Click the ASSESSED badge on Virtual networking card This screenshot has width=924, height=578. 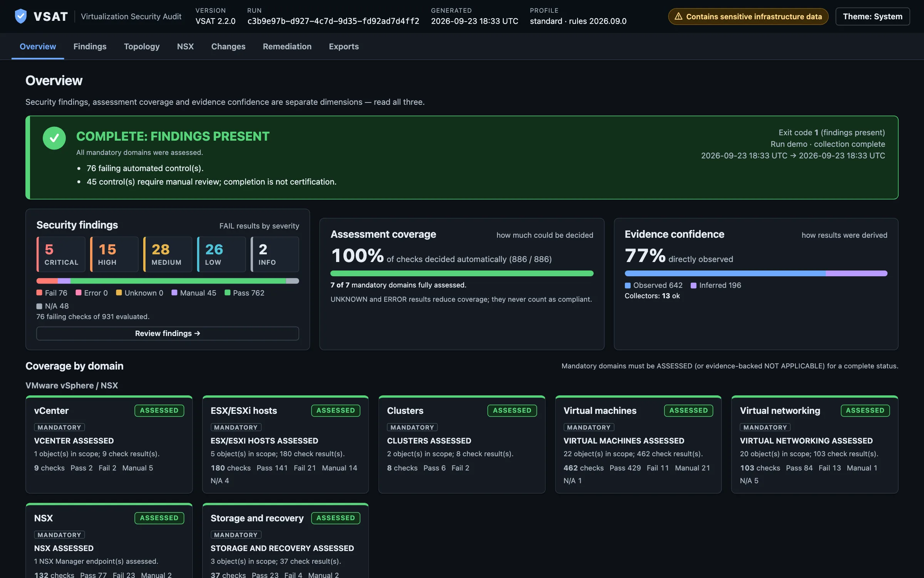click(x=865, y=410)
